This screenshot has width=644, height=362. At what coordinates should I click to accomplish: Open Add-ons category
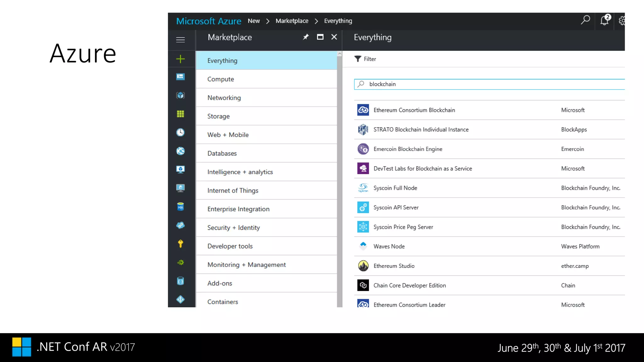click(266, 283)
